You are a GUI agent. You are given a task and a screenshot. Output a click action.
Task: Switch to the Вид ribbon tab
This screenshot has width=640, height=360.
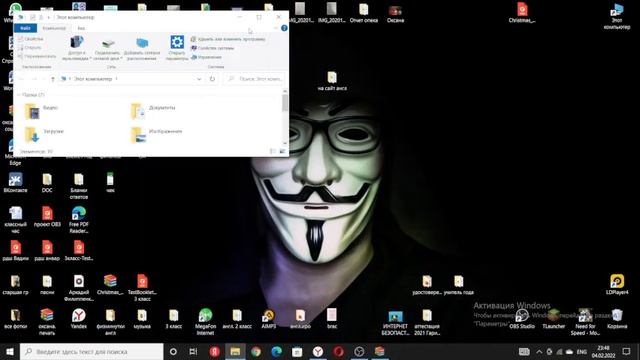coord(81,28)
